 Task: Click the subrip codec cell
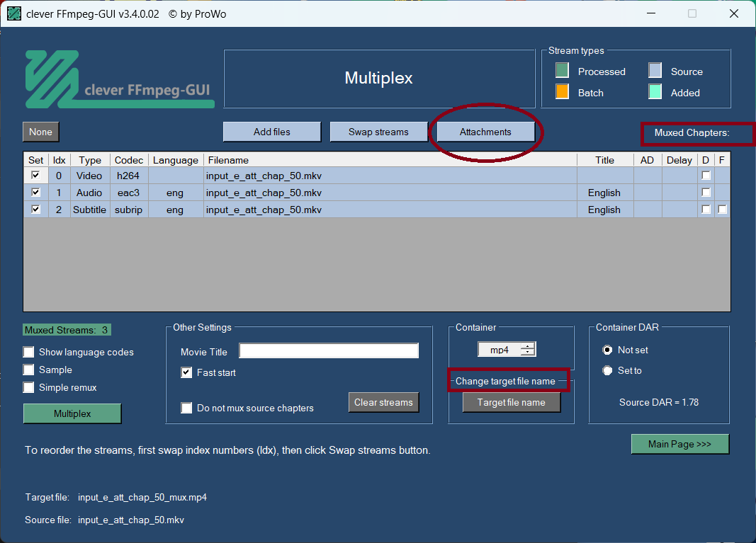point(129,210)
